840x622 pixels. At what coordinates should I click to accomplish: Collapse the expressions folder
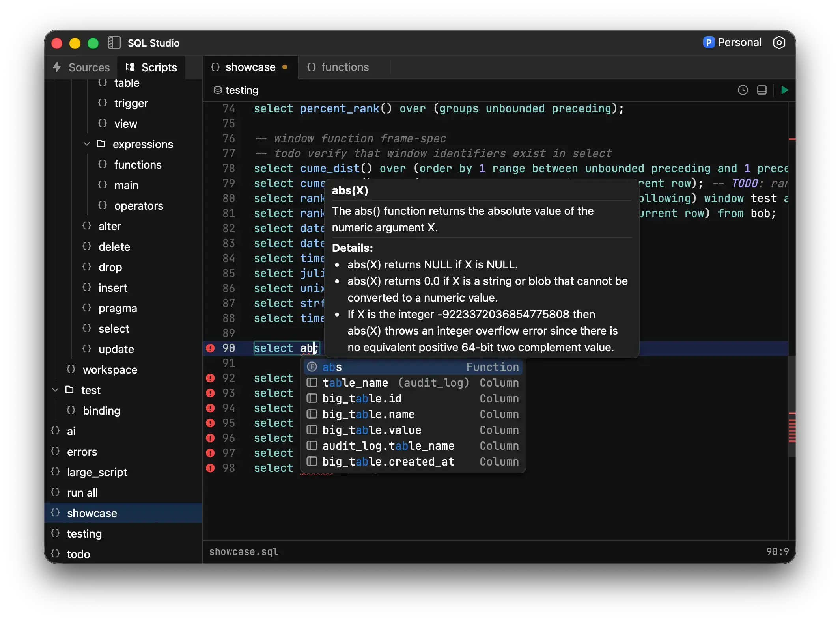(x=87, y=144)
